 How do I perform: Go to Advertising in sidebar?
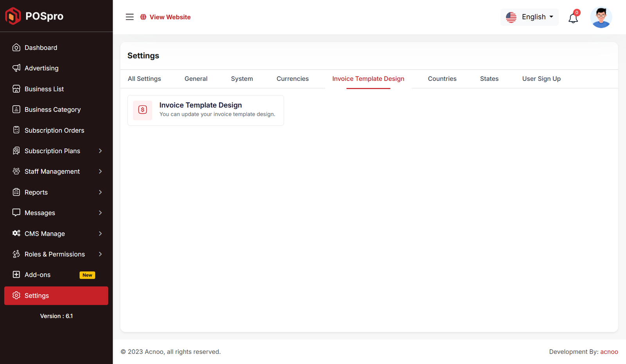click(x=41, y=68)
